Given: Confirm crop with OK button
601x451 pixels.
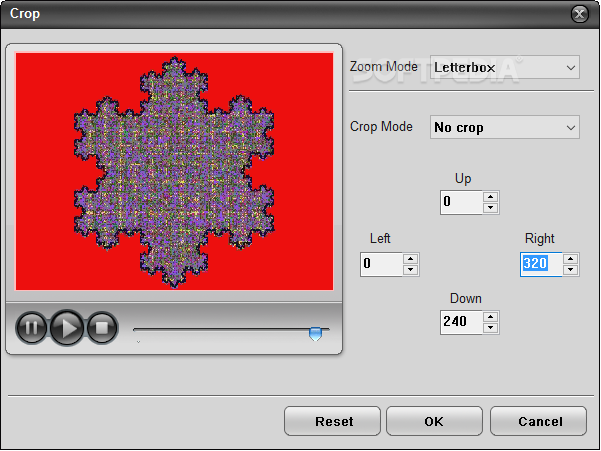Looking at the screenshot, I should coord(434,421).
